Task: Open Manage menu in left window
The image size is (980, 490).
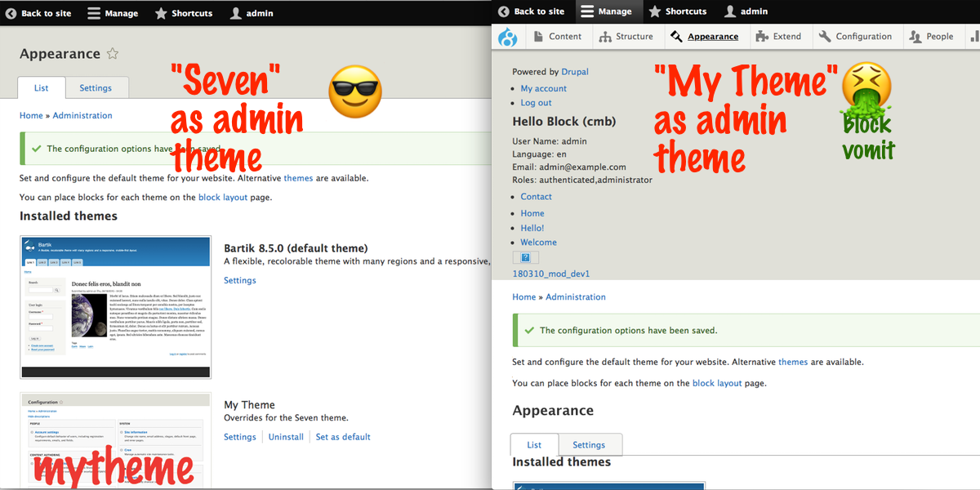Action: (113, 13)
